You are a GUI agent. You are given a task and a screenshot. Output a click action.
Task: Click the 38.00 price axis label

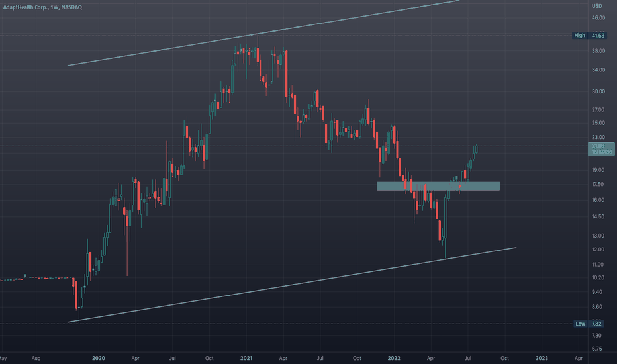[x=598, y=51]
